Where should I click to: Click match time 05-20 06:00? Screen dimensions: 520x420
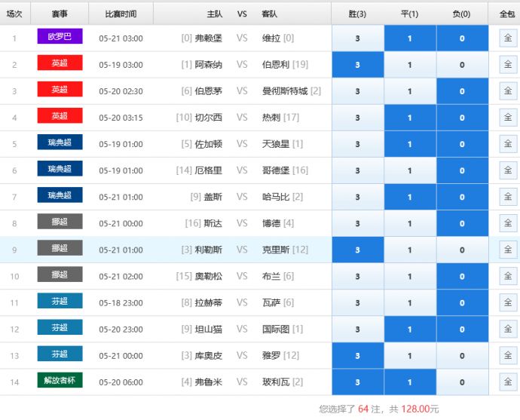pyautogui.click(x=121, y=382)
